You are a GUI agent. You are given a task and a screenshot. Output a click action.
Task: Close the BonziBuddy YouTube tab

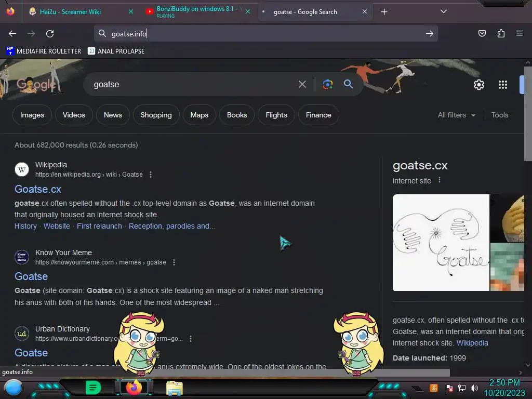(x=248, y=11)
